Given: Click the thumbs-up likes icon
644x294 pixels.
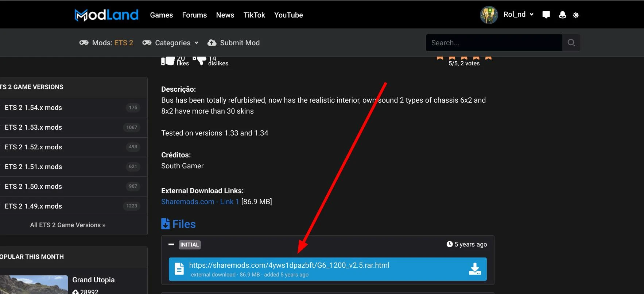Looking at the screenshot, I should point(168,61).
